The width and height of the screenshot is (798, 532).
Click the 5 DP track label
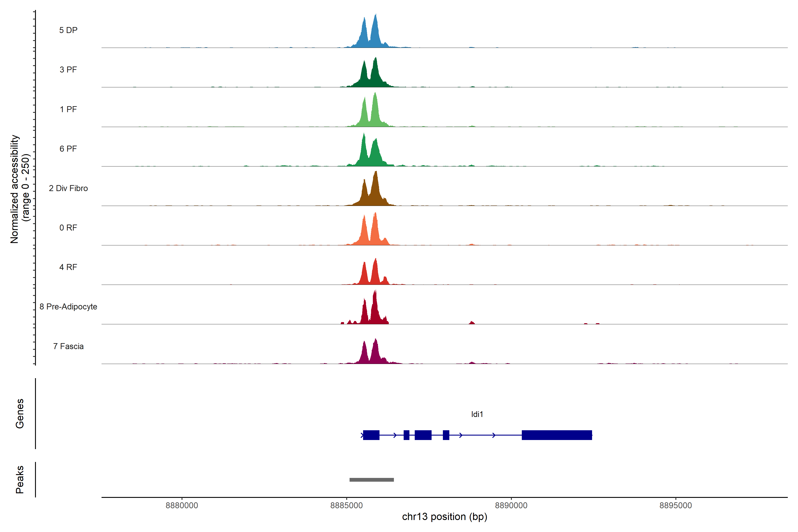click(x=68, y=30)
